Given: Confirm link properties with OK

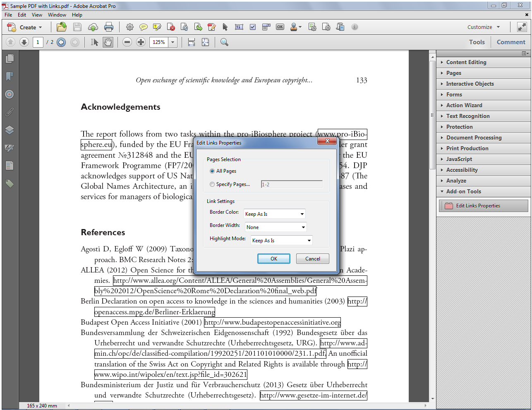Looking at the screenshot, I should (x=273, y=258).
